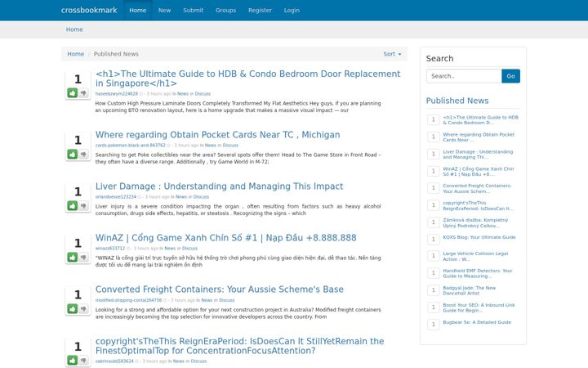Click Home in the gray breadcrumb bar
Viewport: 588px width, 368px height.
click(74, 29)
